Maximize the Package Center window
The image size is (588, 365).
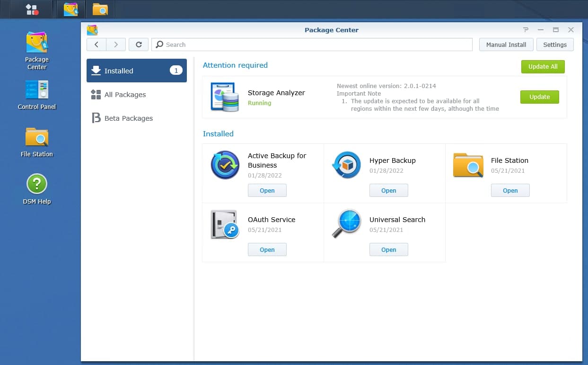[556, 30]
